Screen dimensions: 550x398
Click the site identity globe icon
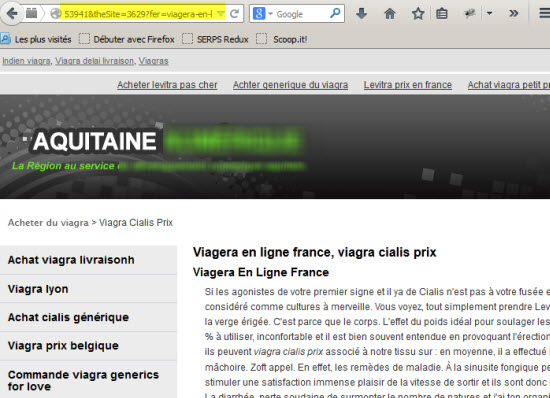pyautogui.click(x=55, y=14)
